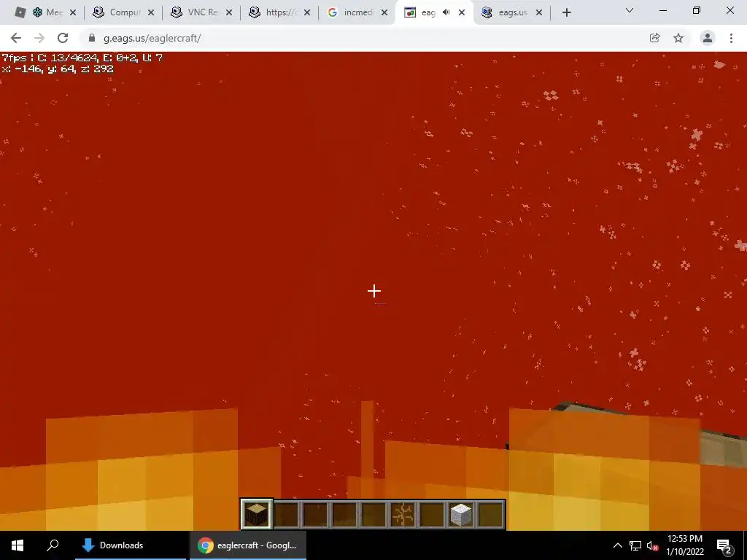
Task: Click the fps debug text line
Action: (82, 58)
